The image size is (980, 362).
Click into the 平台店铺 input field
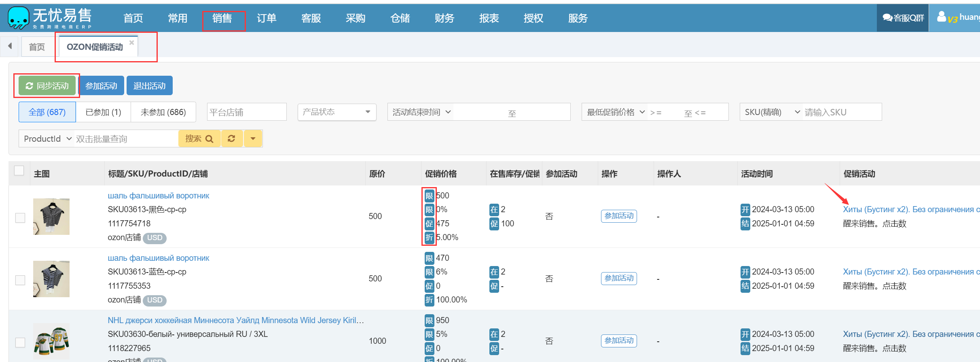(x=246, y=112)
